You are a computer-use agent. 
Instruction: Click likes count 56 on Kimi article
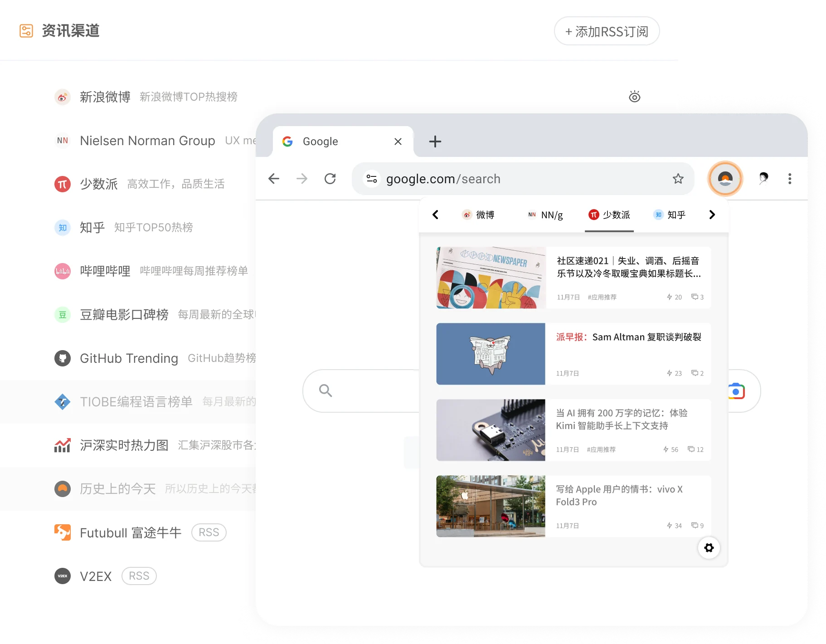[671, 449]
